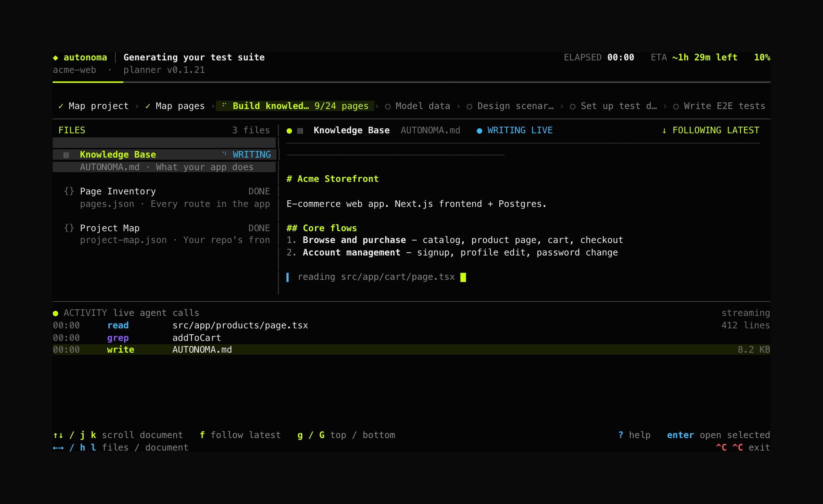Select the Write E2E tests step
Screen dimensions: 823x504
[719, 106]
